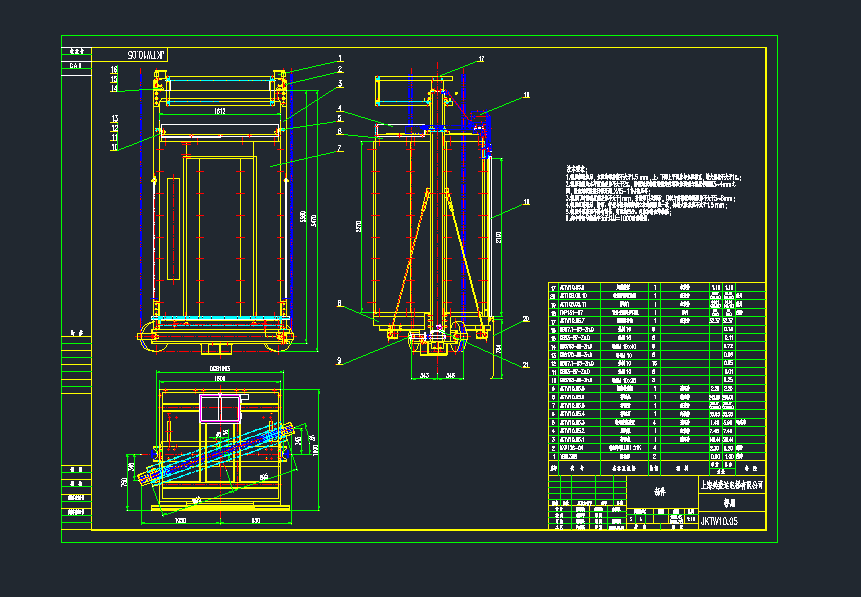Click callout number 21 near wheel assembly
The height and width of the screenshot is (597, 861).
[x=527, y=366]
